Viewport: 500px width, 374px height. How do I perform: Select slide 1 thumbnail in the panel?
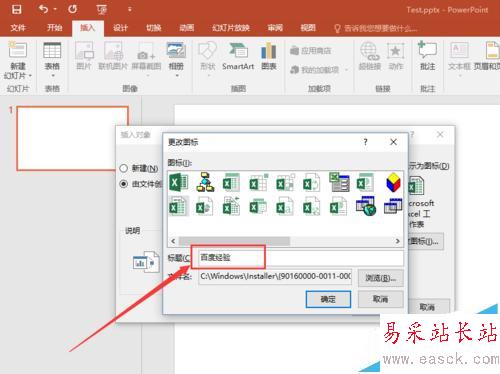coord(72,138)
